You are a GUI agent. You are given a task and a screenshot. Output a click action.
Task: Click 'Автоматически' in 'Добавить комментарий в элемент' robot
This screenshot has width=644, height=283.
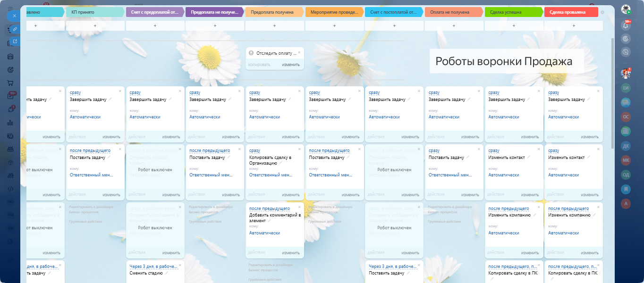point(264,233)
